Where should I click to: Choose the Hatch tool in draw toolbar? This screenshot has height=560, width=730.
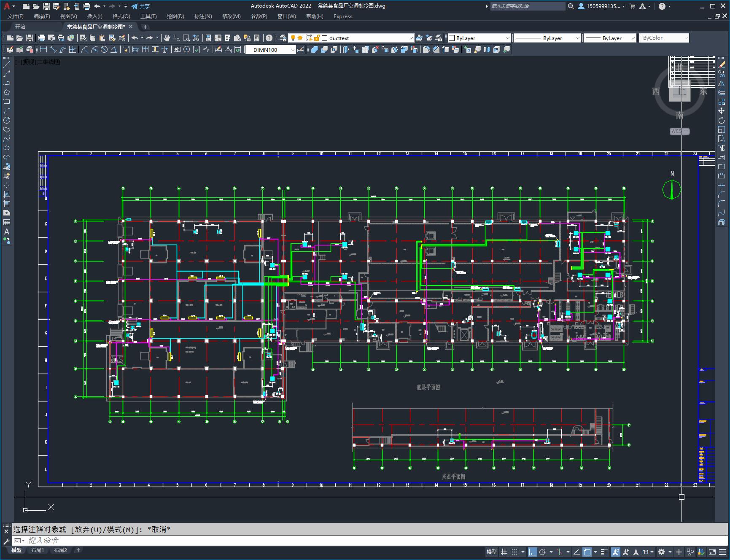(x=7, y=194)
